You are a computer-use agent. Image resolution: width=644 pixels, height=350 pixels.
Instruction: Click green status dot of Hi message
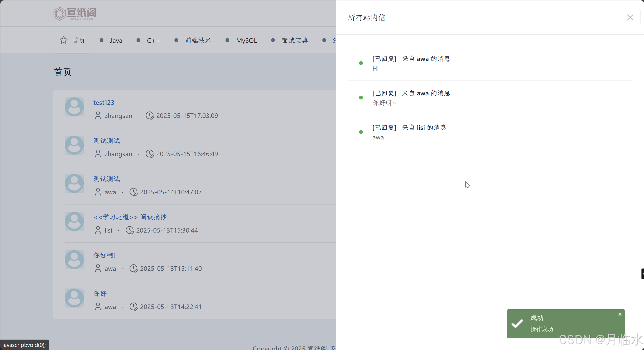coord(361,63)
